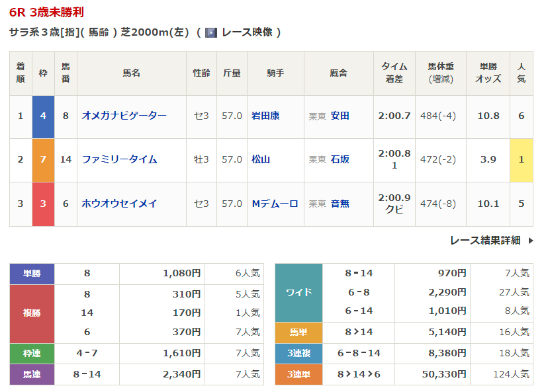Expand レース結果詳細 race result details

[490, 241]
